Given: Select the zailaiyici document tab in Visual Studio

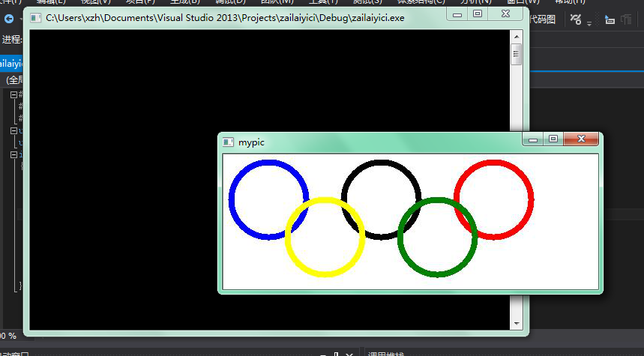Looking at the screenshot, I should (11, 64).
